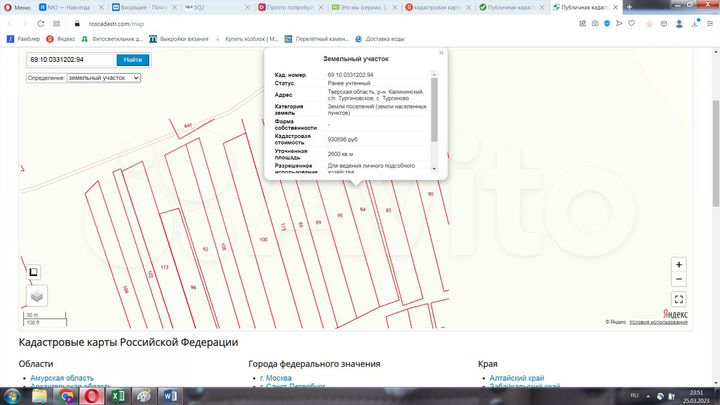Open the user profile avatar icon
Screen dimensions: 720x405
(x=679, y=24)
